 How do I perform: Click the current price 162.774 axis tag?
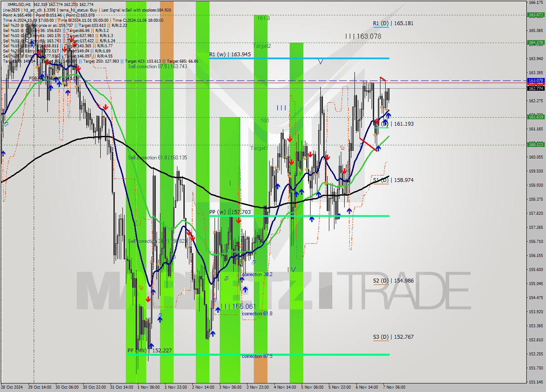coord(536,88)
